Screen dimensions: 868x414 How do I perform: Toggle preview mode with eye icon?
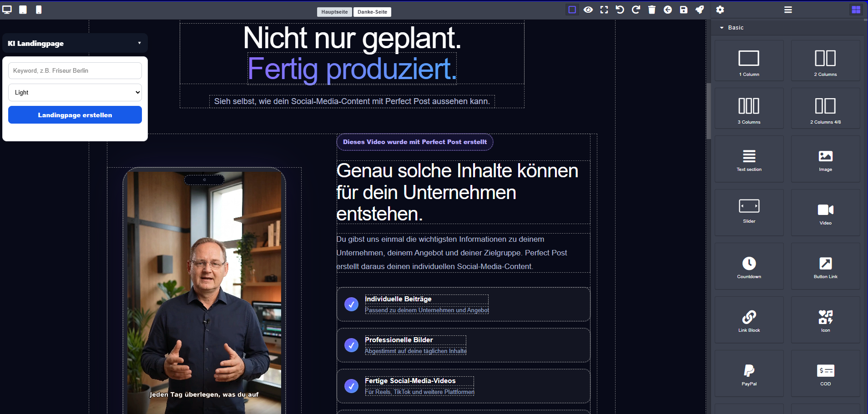point(588,10)
